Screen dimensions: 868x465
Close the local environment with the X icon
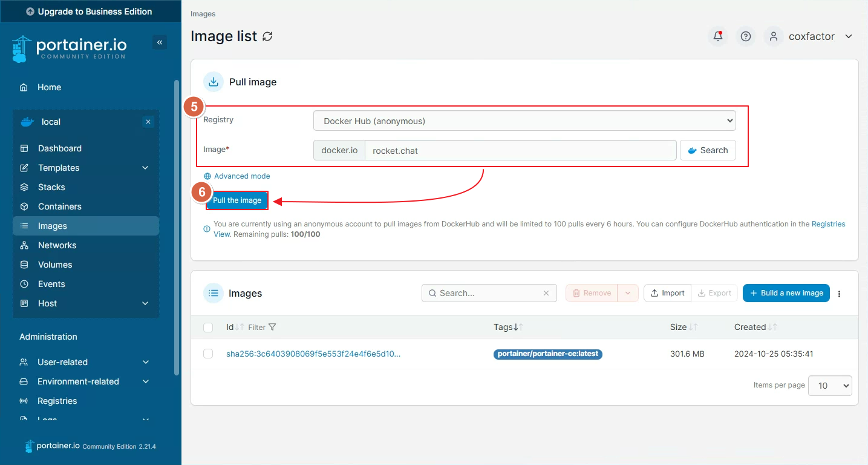[148, 122]
